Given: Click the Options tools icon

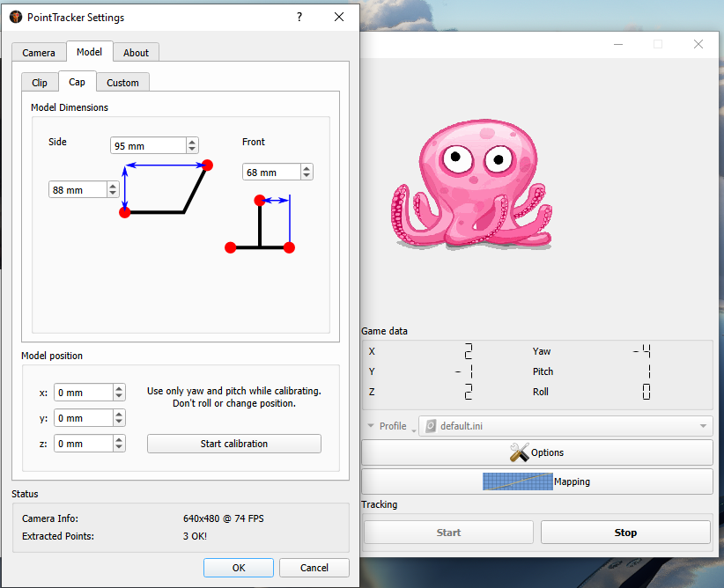Looking at the screenshot, I should click(x=519, y=452).
